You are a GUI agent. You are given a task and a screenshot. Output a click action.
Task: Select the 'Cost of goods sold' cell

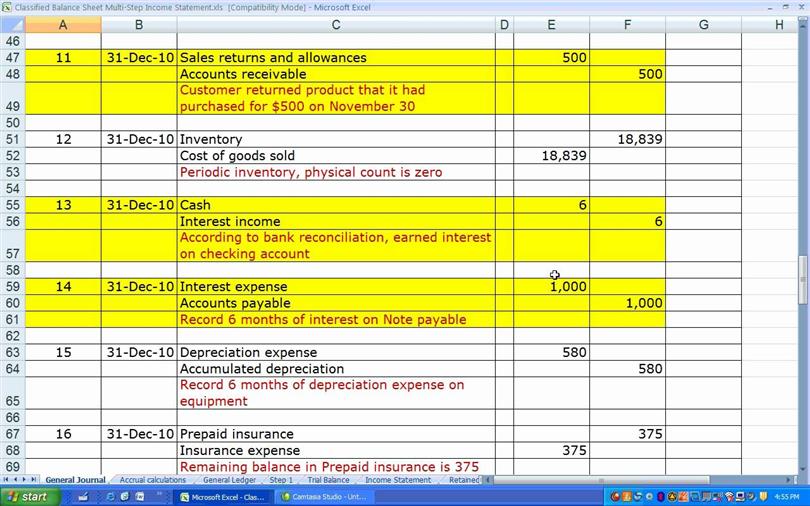point(336,155)
